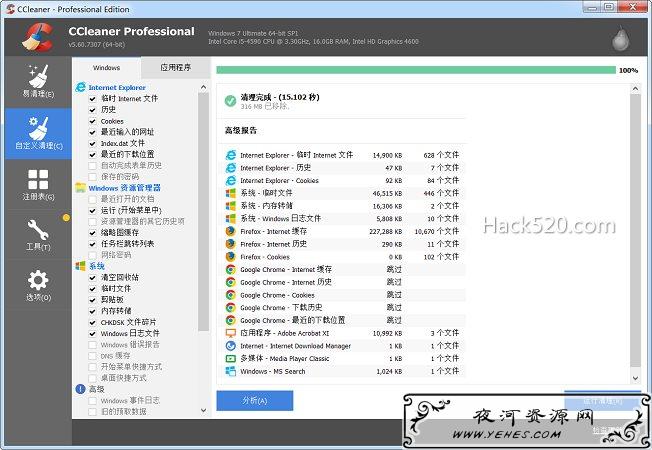Enable 桌面快捷方式 checkbox

[x=93, y=378]
